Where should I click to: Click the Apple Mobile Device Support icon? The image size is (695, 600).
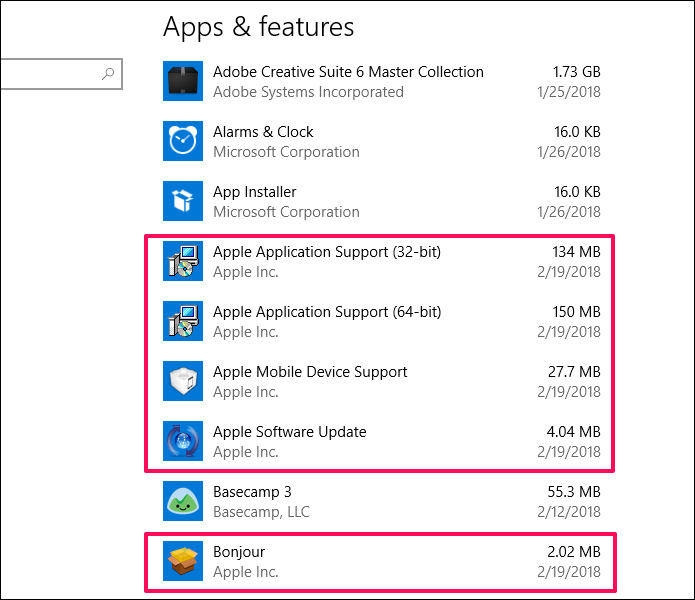183,381
